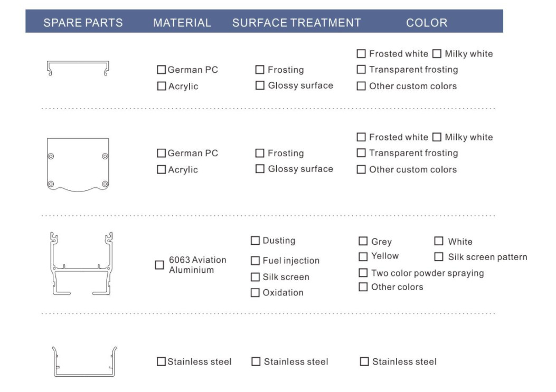
Task: Click the end cap drawing with four screws
Action: click(78, 165)
